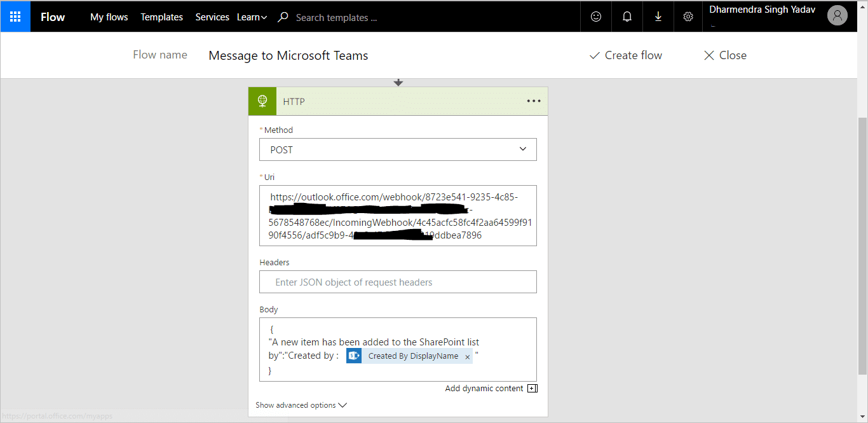This screenshot has width=868, height=423.
Task: Open the Templates page
Action: (161, 17)
